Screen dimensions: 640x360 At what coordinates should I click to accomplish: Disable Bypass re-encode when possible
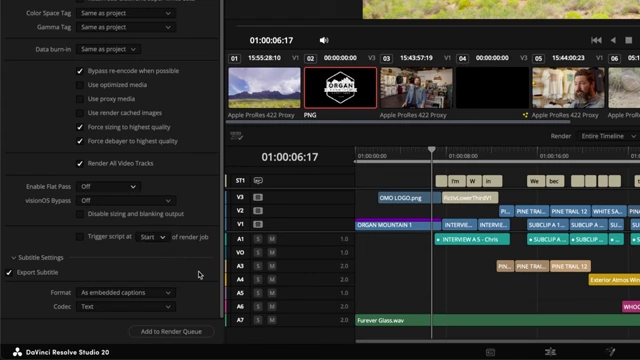[80, 71]
